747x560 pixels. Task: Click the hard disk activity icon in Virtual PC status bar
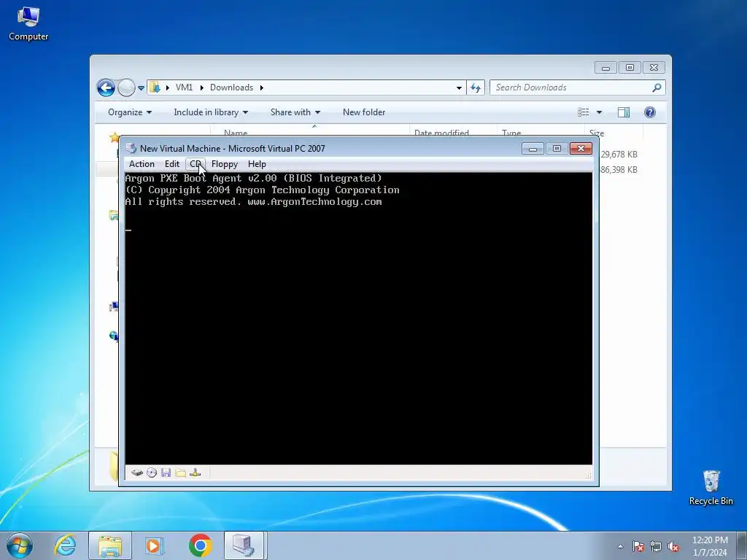[x=137, y=472]
